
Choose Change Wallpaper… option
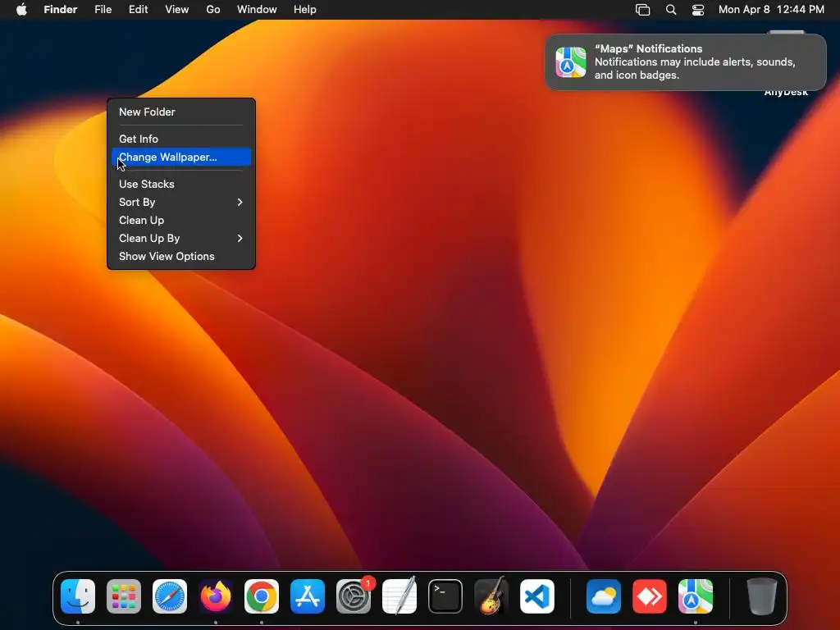click(x=181, y=157)
